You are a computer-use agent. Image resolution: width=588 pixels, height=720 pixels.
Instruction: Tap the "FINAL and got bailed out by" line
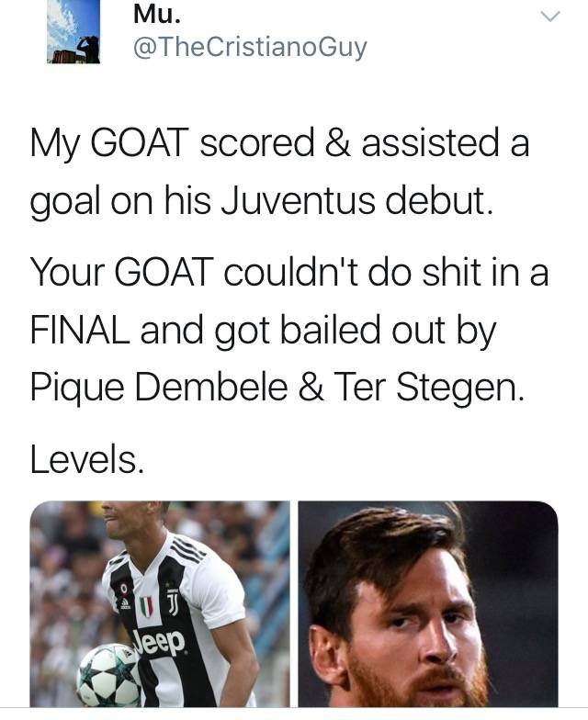[x=264, y=328]
